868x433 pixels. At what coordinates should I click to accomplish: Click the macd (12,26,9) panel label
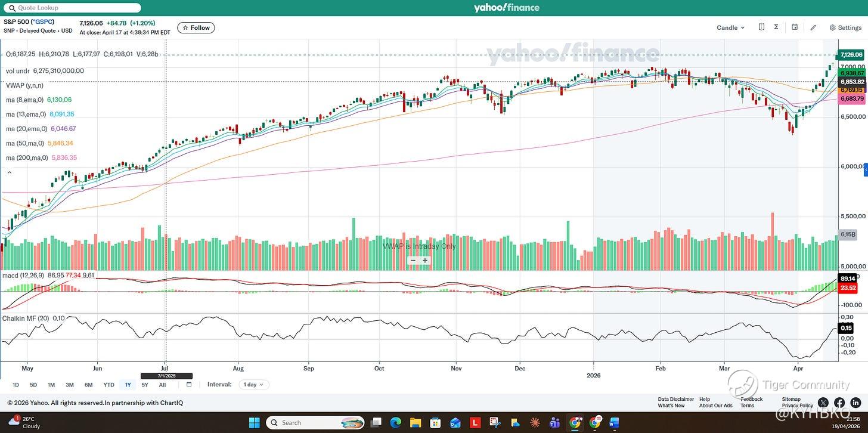pyautogui.click(x=23, y=276)
